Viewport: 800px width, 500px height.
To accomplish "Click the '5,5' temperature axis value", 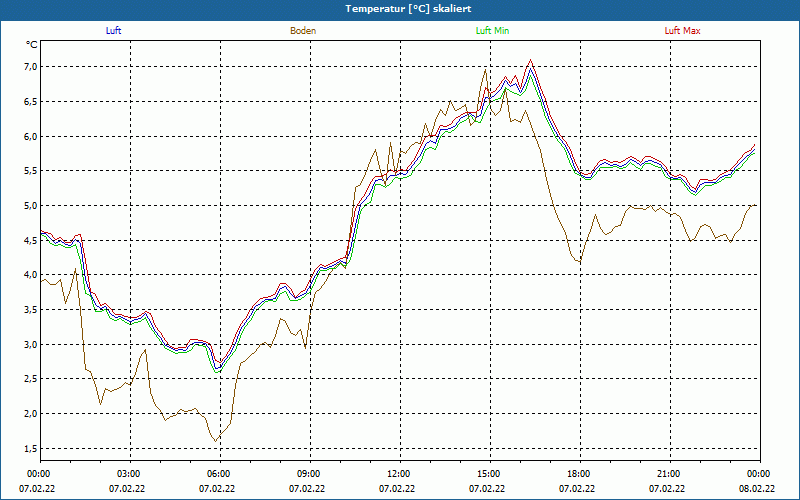I will pyautogui.click(x=29, y=171).
